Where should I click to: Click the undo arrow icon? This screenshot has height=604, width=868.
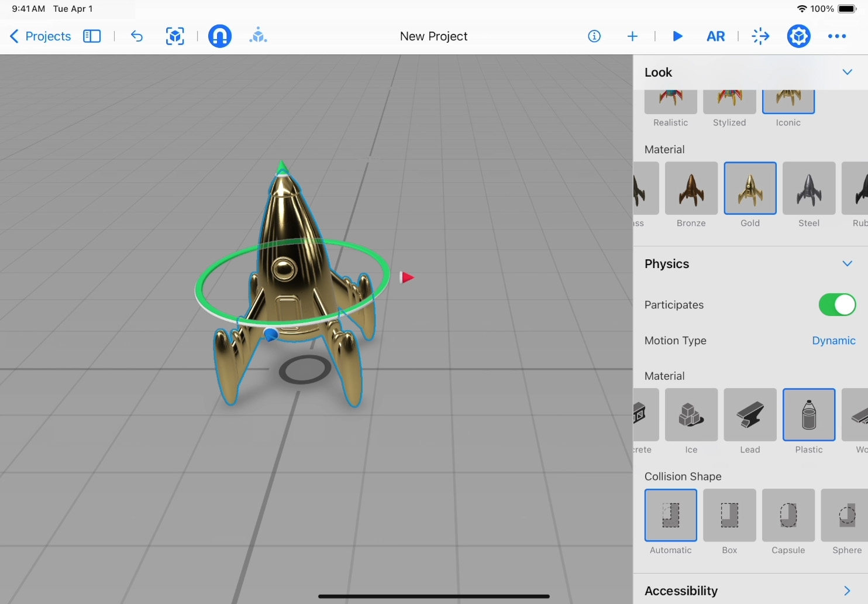[x=137, y=36]
